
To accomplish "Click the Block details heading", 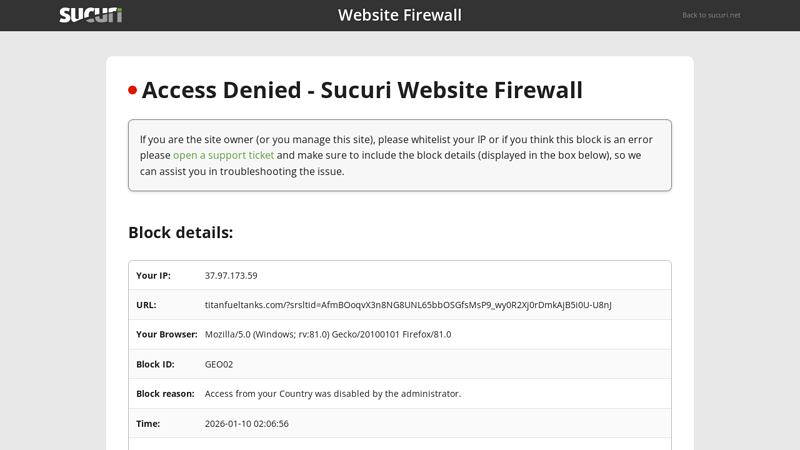I will (x=180, y=232).
